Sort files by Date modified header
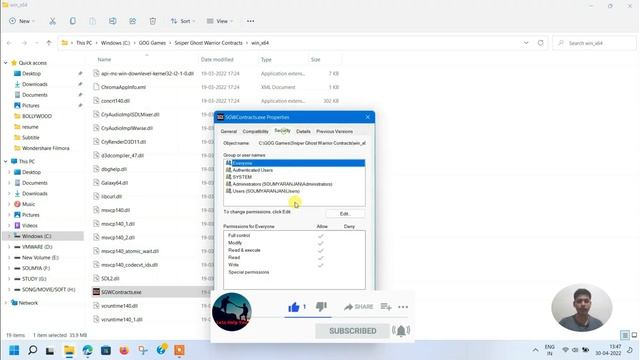The height and width of the screenshot is (360, 640). (217, 60)
